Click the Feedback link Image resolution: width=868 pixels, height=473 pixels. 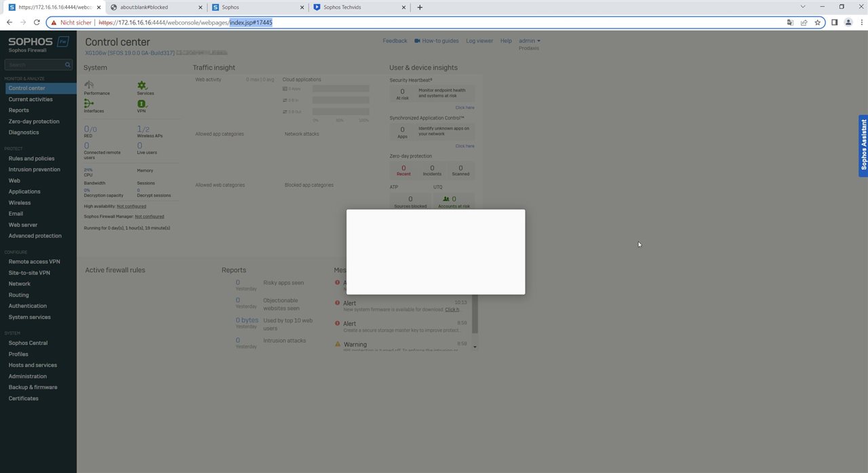(x=395, y=41)
